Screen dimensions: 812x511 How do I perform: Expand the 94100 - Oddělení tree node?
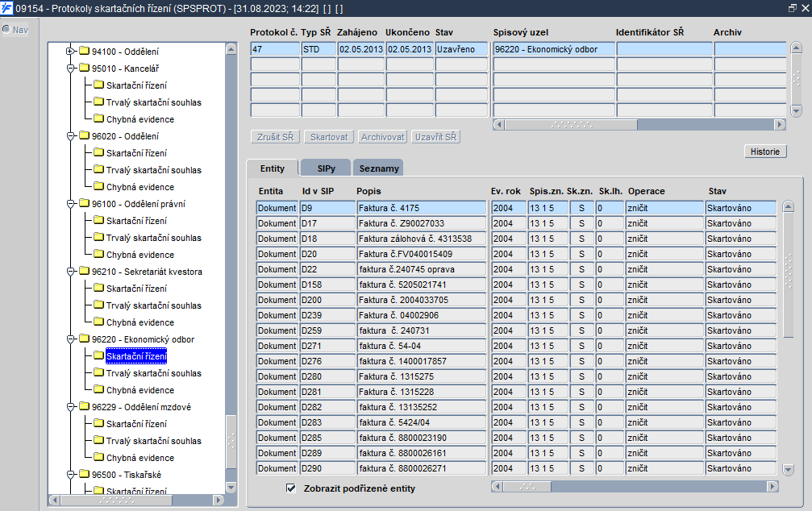coord(70,52)
